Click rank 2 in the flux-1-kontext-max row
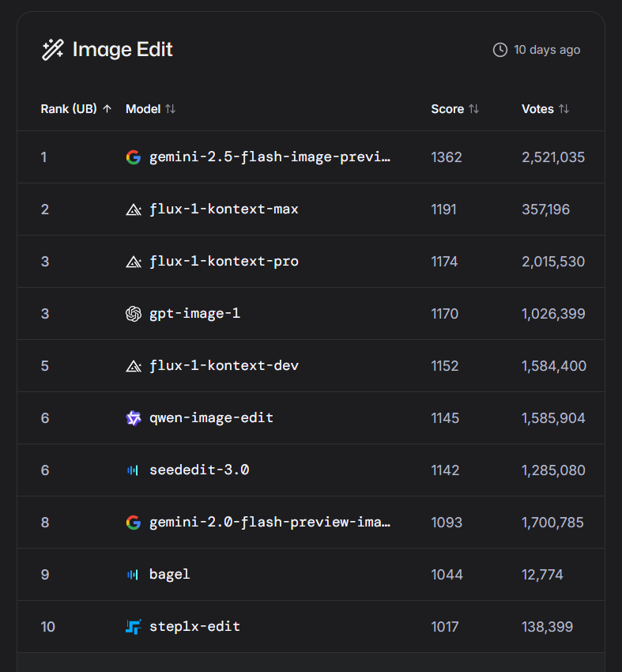Viewport: 622px width, 672px height. pyautogui.click(x=45, y=210)
